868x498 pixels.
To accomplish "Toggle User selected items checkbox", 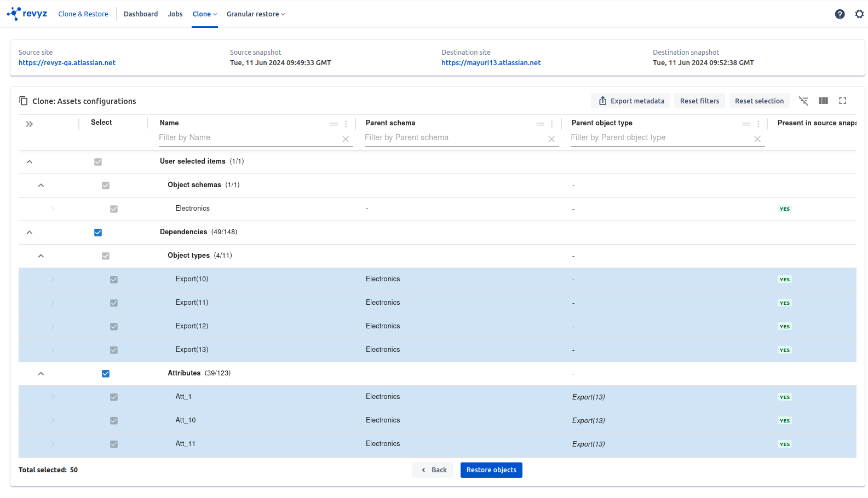I will 98,162.
